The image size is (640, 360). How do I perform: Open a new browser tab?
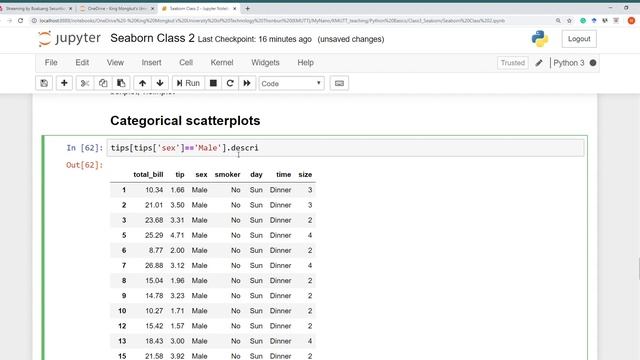pos(247,8)
